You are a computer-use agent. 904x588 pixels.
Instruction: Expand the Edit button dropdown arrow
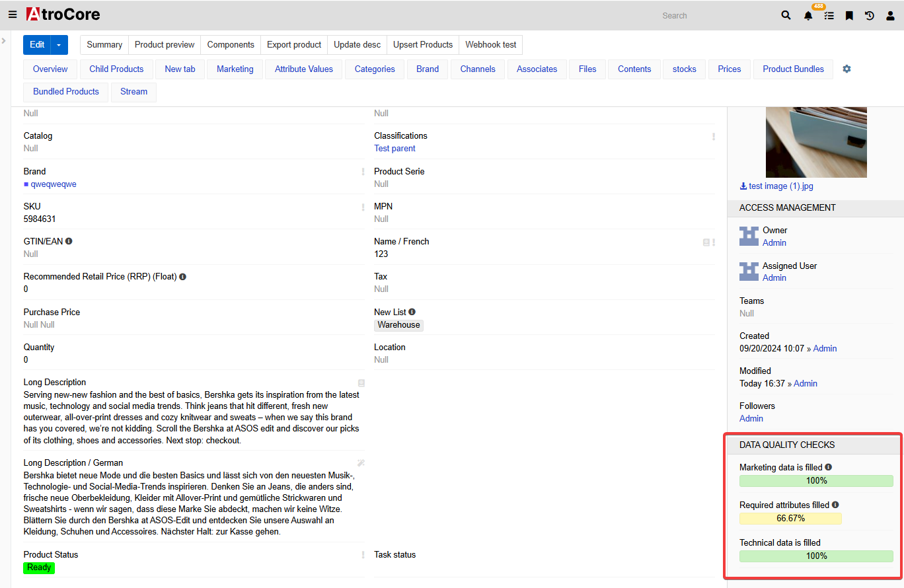coord(59,45)
